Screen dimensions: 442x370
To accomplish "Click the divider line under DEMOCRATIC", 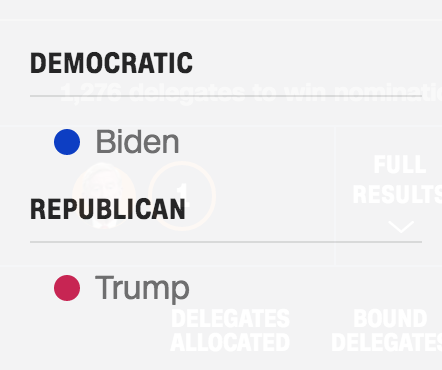I will tap(226, 96).
